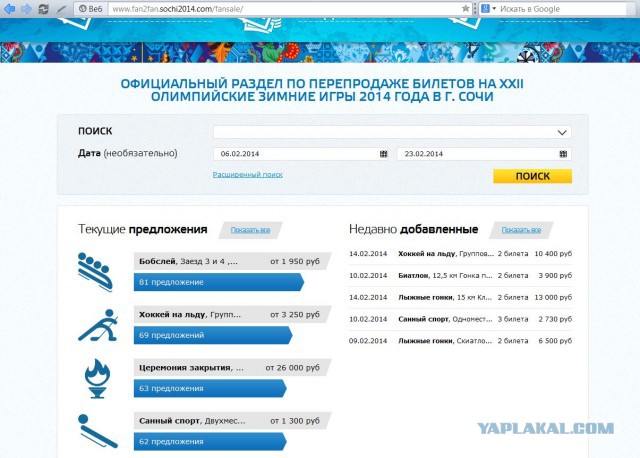Click the ice hockey sport icon
Image resolution: width=640 pixels, height=458 pixels.
98,325
